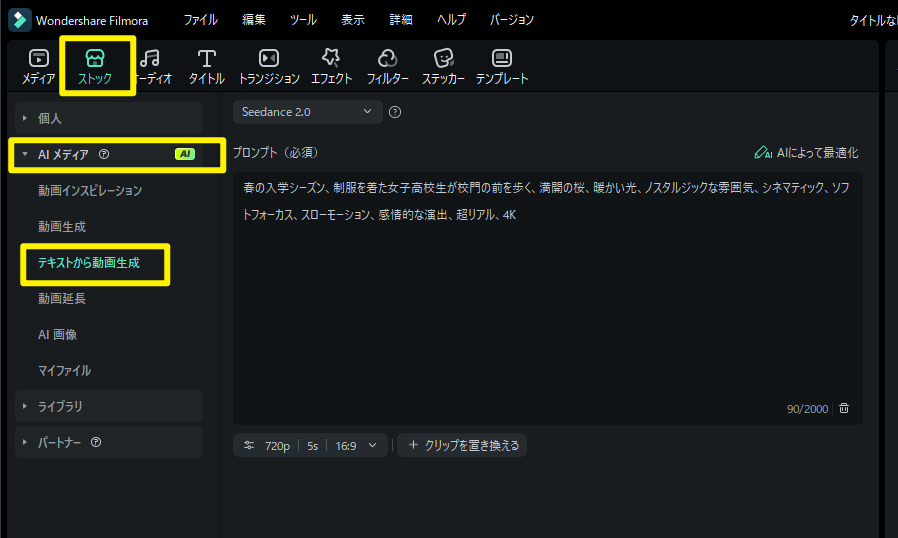Select 動画生成 in the sidebar
898x538 pixels.
pos(62,227)
